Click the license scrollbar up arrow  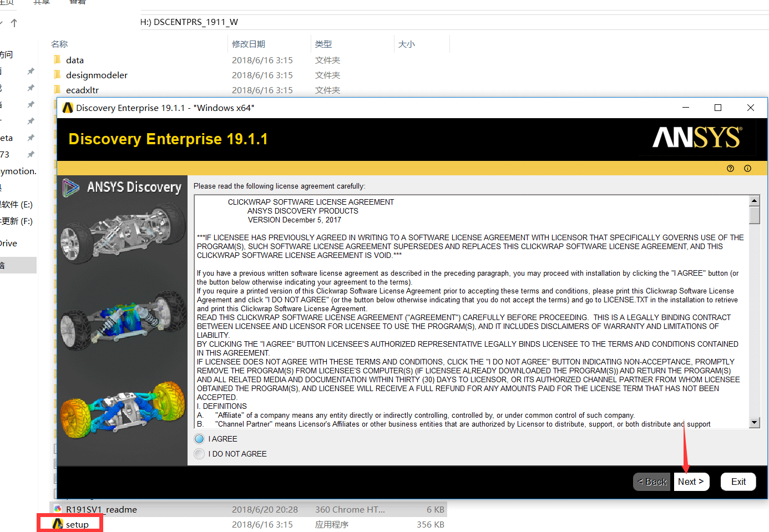click(x=754, y=201)
